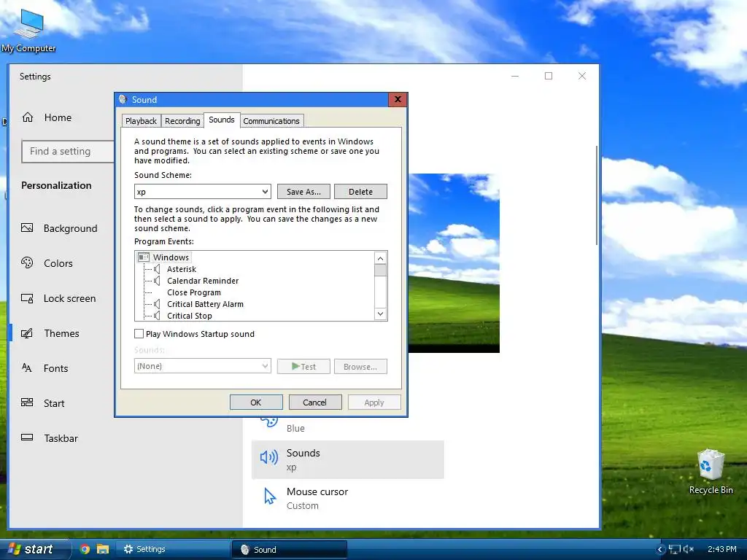
Task: Confirm the Sound dialog with OK
Action: pos(256,402)
